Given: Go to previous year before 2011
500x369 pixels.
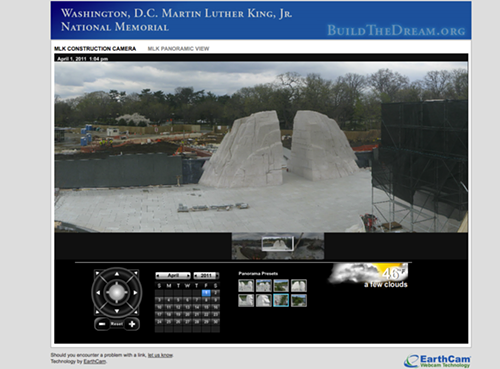Looking at the screenshot, I should click(x=196, y=276).
